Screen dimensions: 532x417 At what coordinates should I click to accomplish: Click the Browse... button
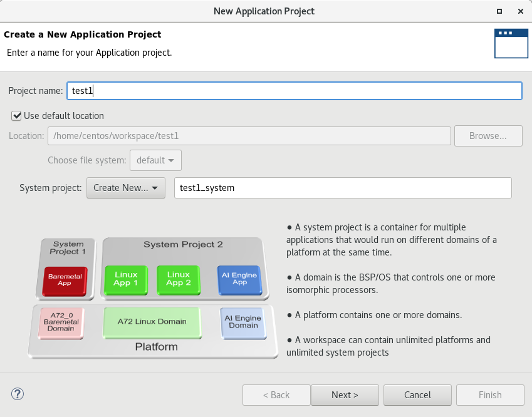[x=488, y=136]
